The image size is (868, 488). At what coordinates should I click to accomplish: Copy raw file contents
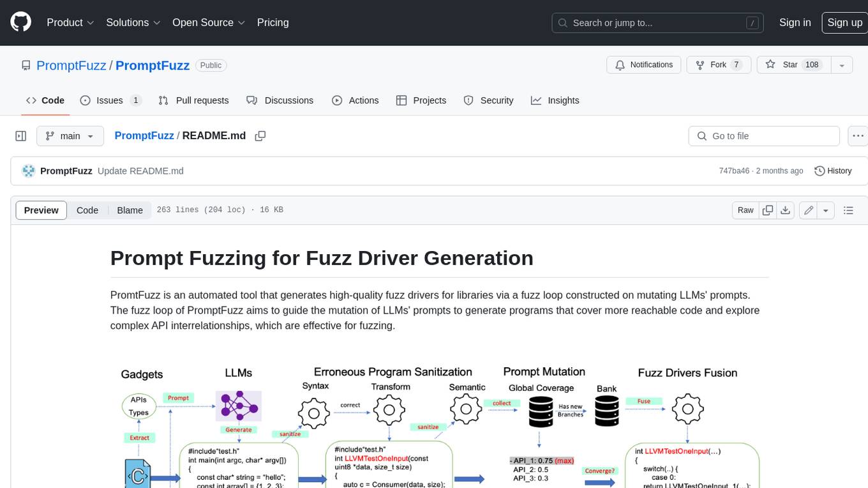click(x=768, y=210)
